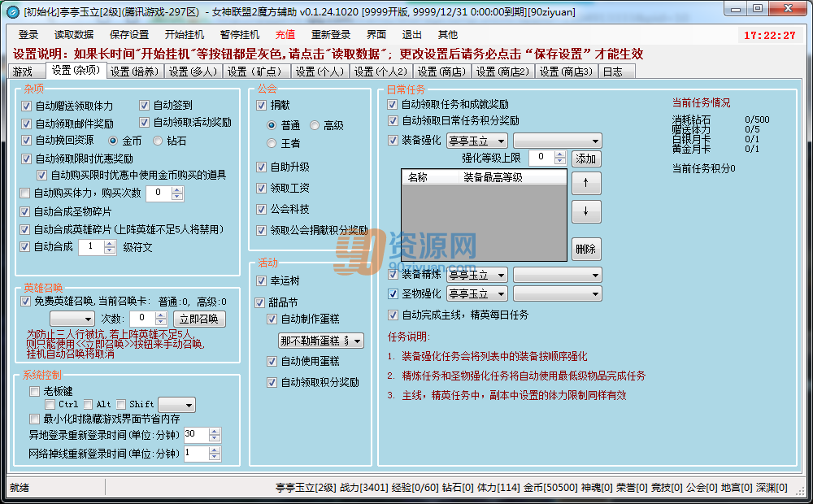The image size is (813, 504).
Task: Open the red 充值 menu item
Action: click(x=285, y=35)
